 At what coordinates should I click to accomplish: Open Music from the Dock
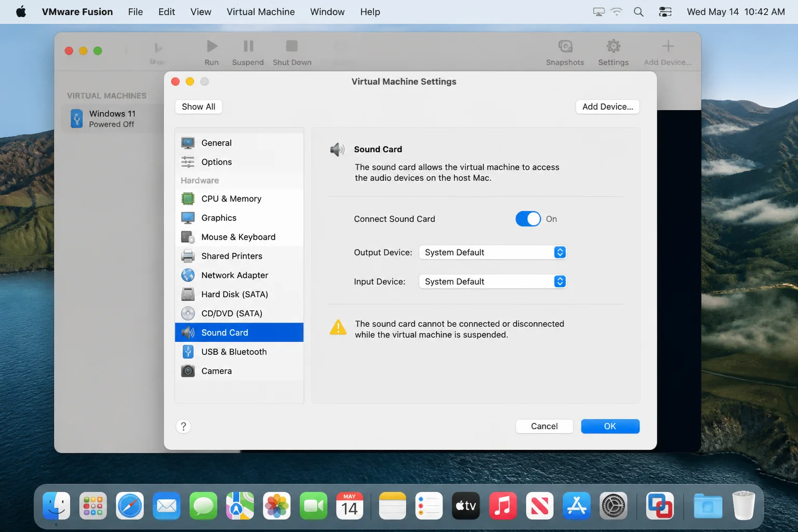(502, 506)
